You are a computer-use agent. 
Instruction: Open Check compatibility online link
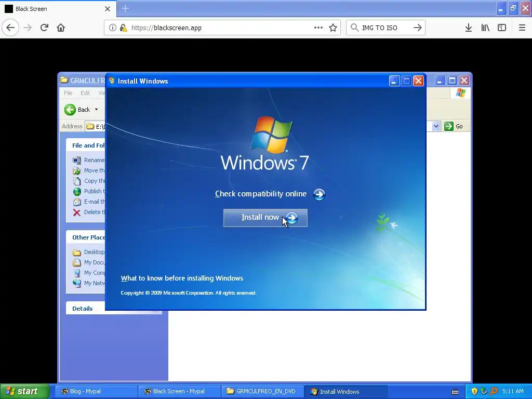click(261, 194)
